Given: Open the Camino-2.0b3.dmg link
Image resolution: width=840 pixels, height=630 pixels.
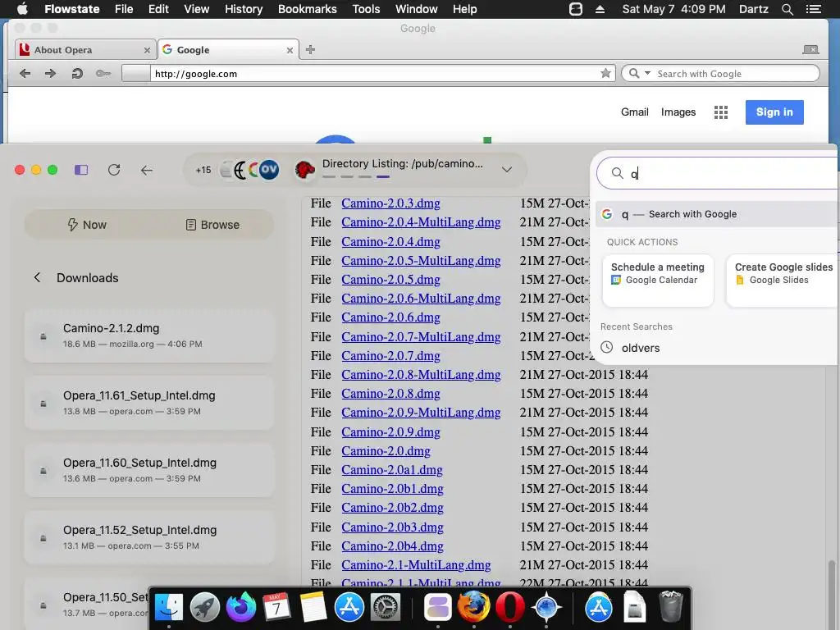Looking at the screenshot, I should [x=393, y=527].
